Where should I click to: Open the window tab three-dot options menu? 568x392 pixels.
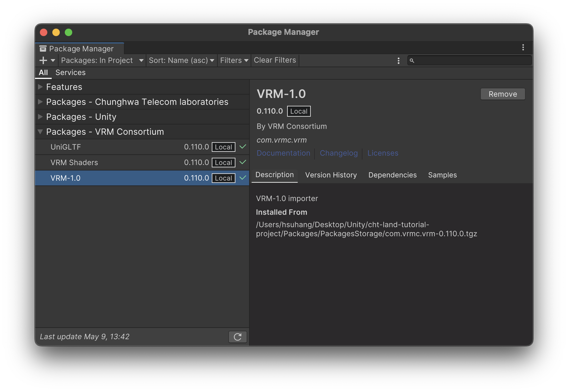pos(523,47)
